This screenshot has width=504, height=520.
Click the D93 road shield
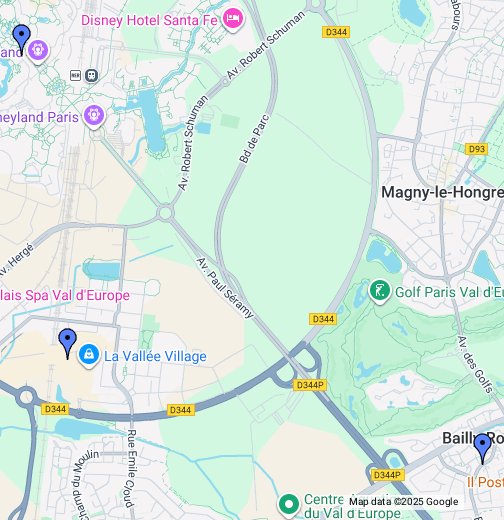[476, 149]
